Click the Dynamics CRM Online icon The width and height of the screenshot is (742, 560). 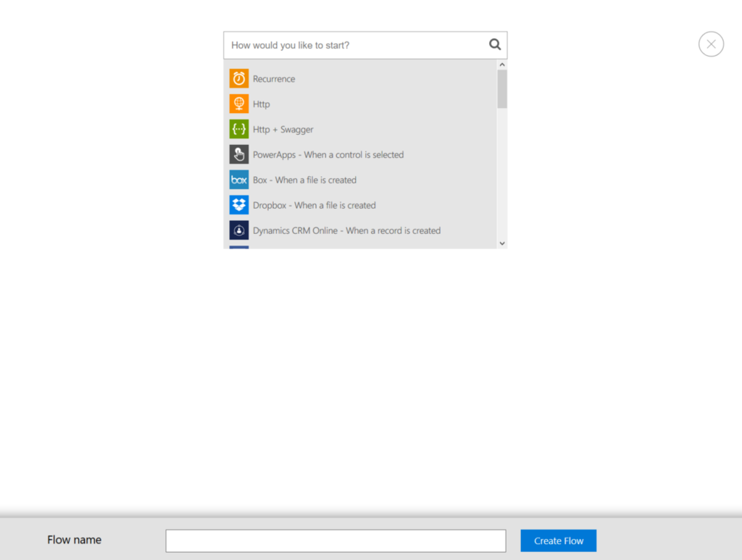click(239, 230)
